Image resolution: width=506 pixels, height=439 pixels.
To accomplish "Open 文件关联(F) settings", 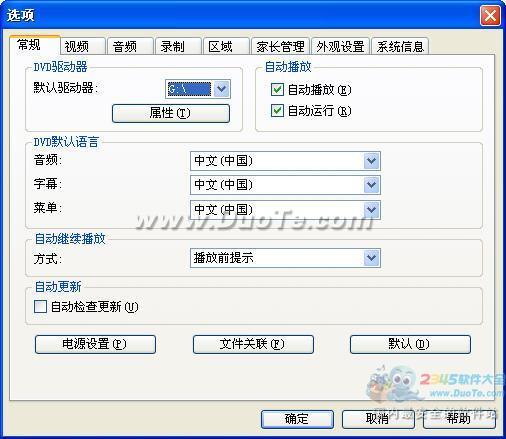I will [x=253, y=344].
